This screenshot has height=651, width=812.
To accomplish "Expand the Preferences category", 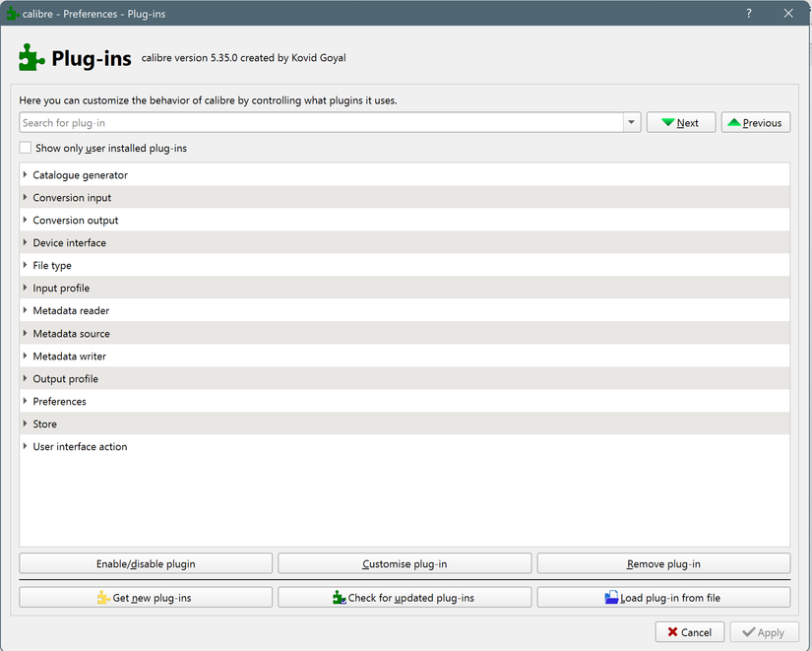I will coord(25,401).
